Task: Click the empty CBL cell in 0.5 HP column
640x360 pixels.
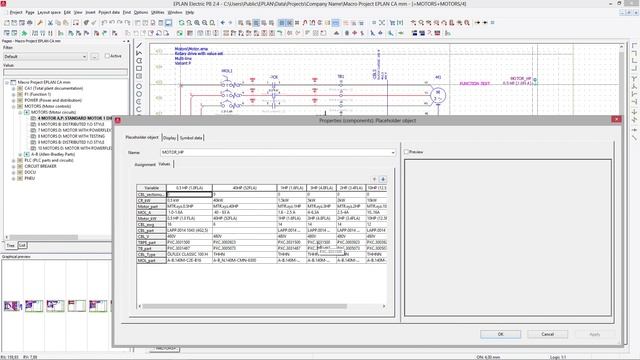Action: coord(189,195)
